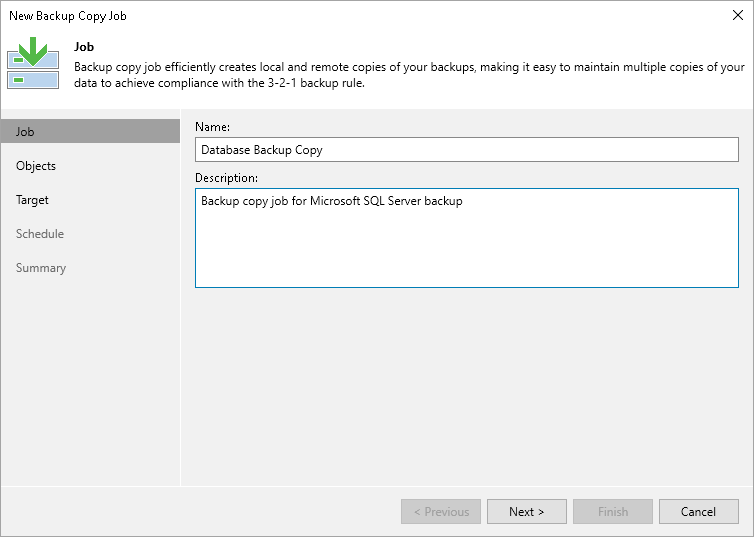Viewport: 754px width, 537px height.
Task: Focus the Description text box
Action: [466, 238]
